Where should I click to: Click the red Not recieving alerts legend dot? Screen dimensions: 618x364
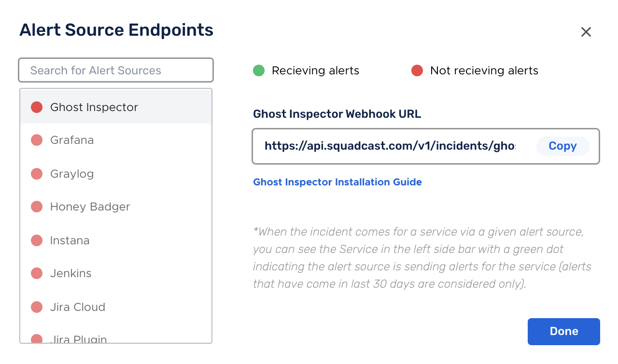[417, 71]
